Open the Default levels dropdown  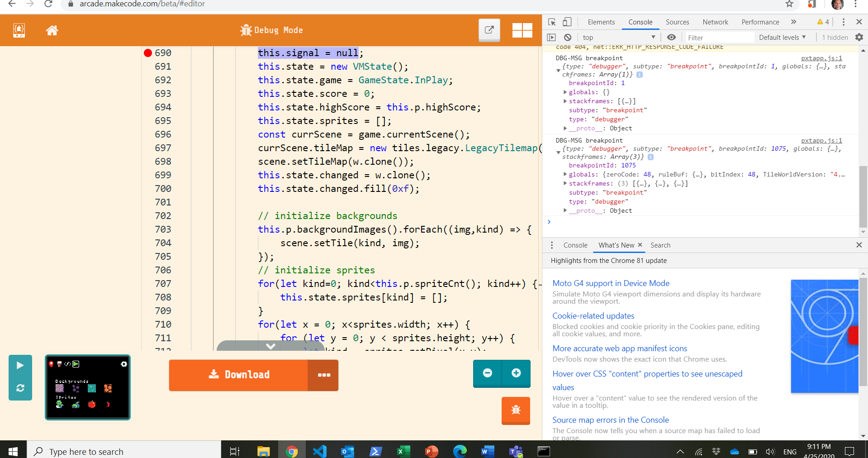(781, 37)
